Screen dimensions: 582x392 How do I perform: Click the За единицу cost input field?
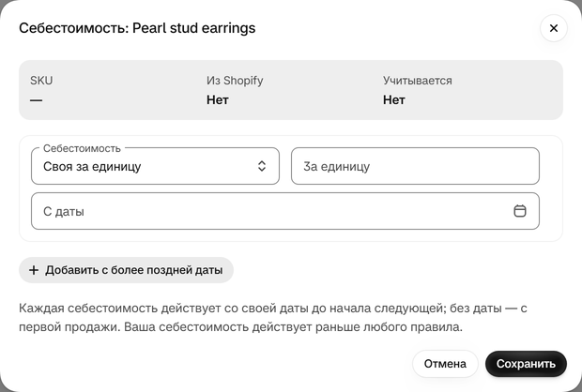(x=415, y=166)
